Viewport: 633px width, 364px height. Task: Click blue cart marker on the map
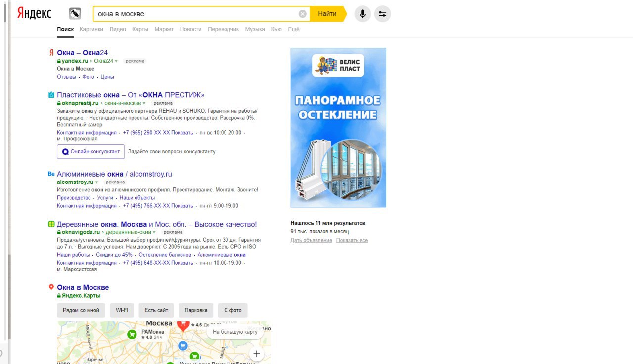(182, 345)
